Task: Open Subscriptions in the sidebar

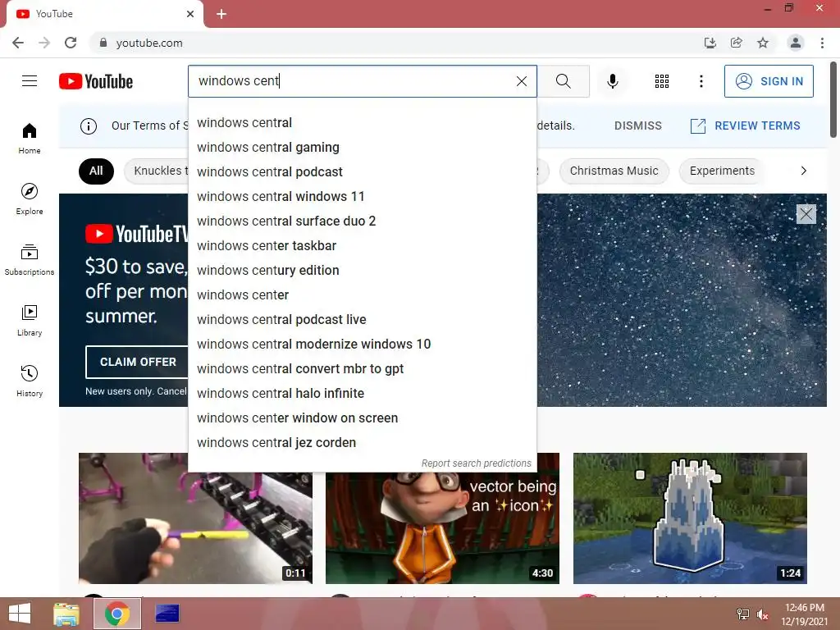Action: (x=30, y=259)
